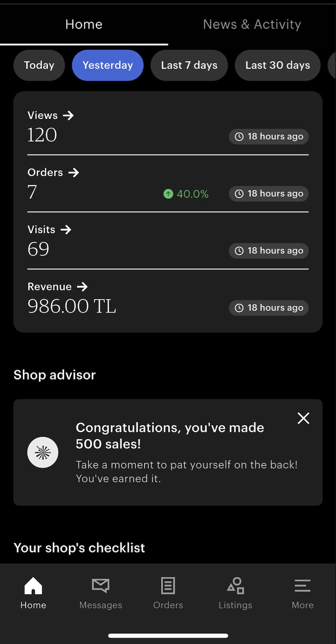
Task: Go to the Listings shapes icon
Action: tap(236, 586)
